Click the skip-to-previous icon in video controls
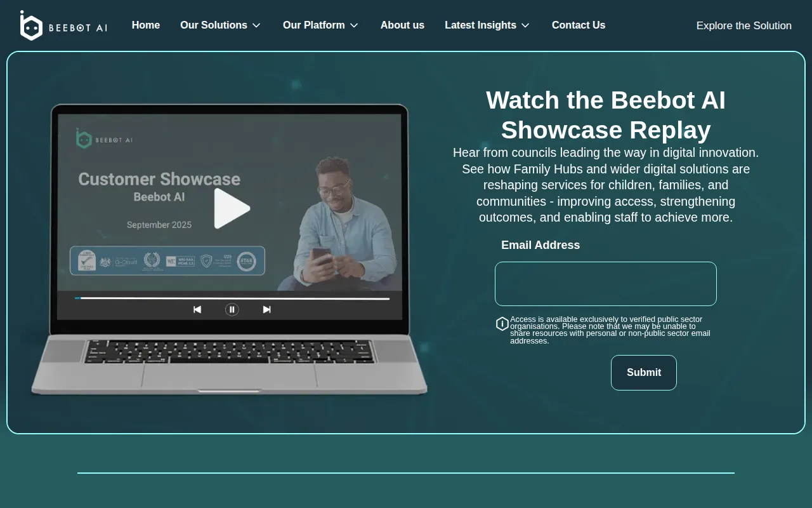 click(197, 310)
